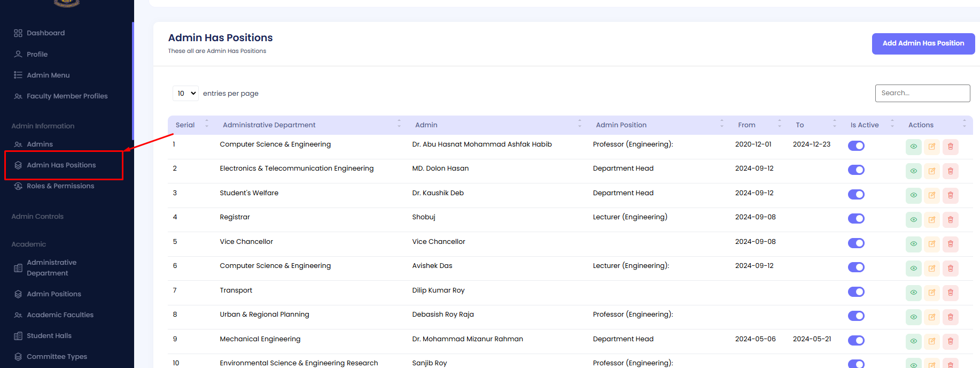Click the Search input field

(x=922, y=93)
